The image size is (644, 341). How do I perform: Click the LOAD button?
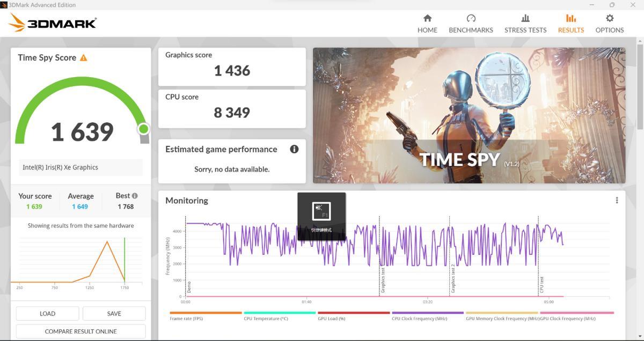point(47,313)
